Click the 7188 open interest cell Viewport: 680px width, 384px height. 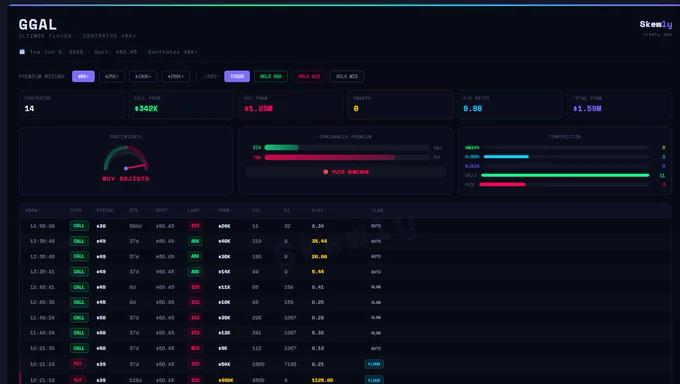click(x=290, y=364)
